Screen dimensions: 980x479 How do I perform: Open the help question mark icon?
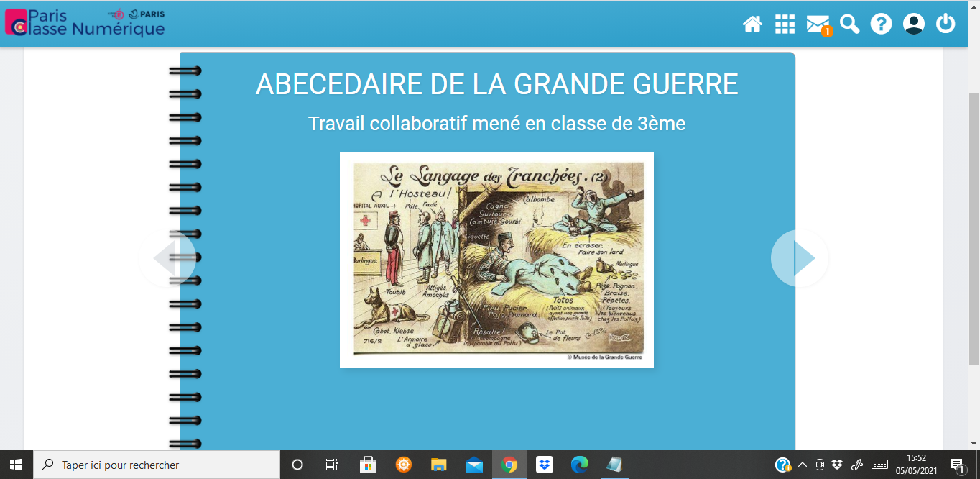tap(881, 24)
